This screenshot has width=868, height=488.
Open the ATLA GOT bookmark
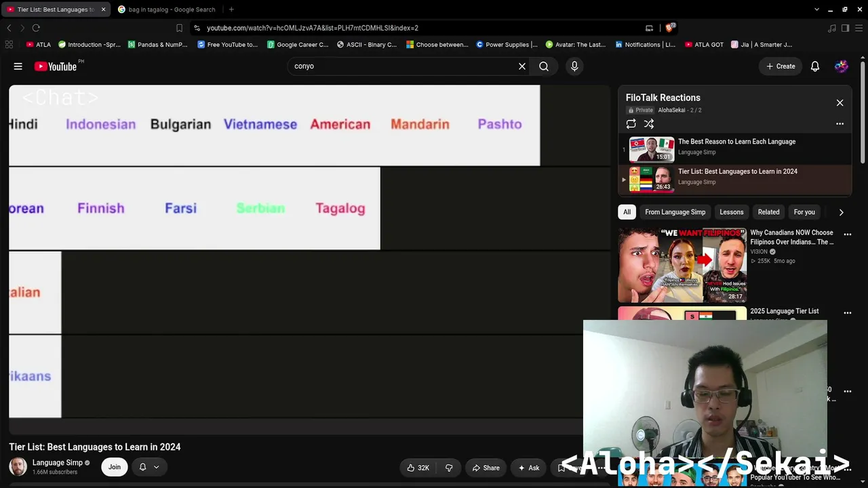tap(704, 45)
